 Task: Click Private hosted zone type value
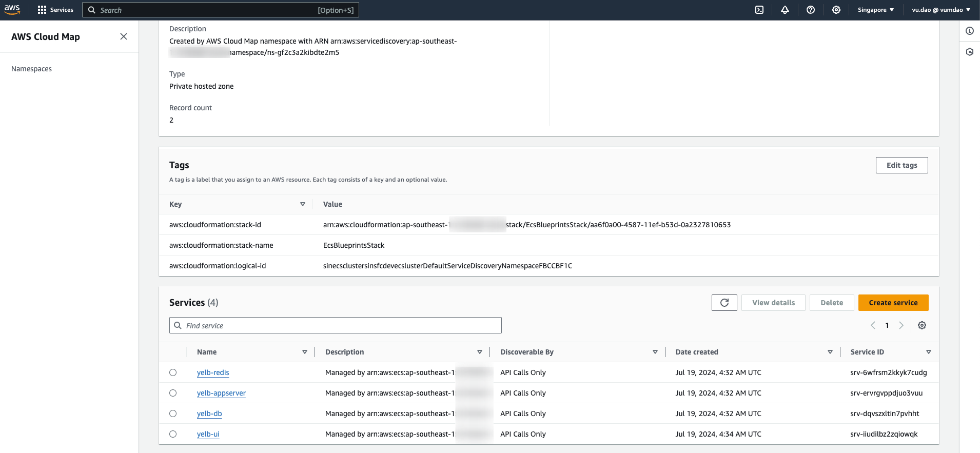pyautogui.click(x=201, y=86)
